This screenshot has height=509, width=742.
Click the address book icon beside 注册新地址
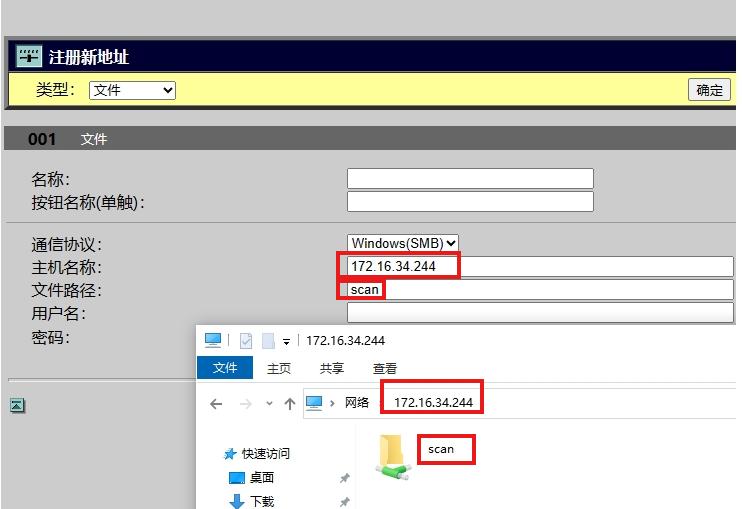pos(29,56)
